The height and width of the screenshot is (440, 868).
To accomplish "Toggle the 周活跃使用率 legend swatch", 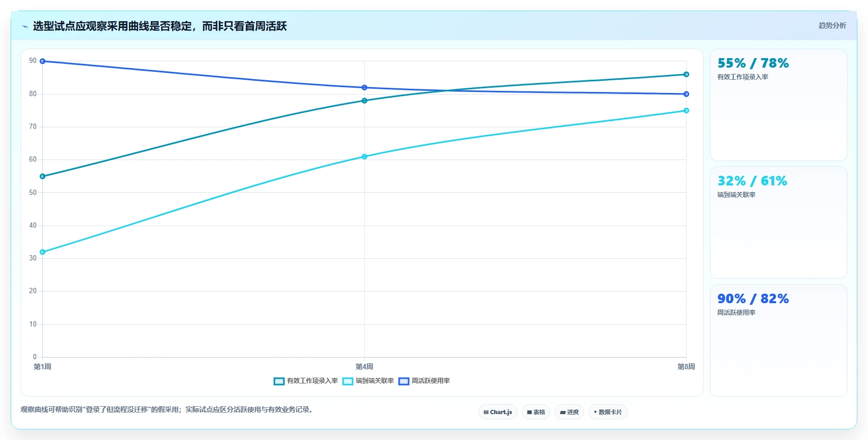I will click(x=404, y=381).
